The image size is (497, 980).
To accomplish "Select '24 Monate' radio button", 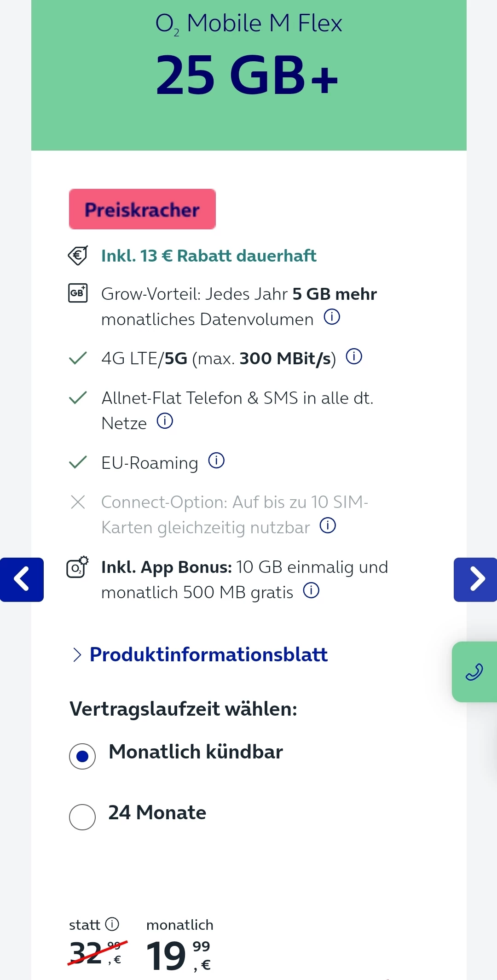I will click(x=82, y=817).
